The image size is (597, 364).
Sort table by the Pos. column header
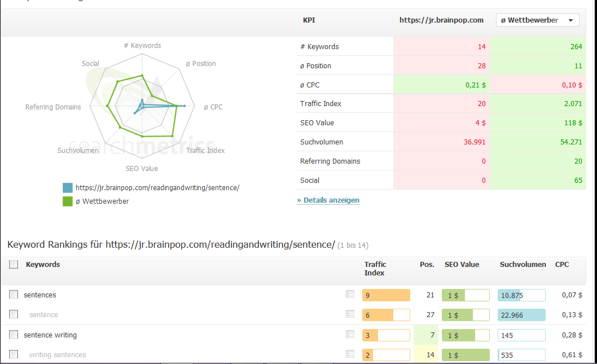[x=427, y=264]
